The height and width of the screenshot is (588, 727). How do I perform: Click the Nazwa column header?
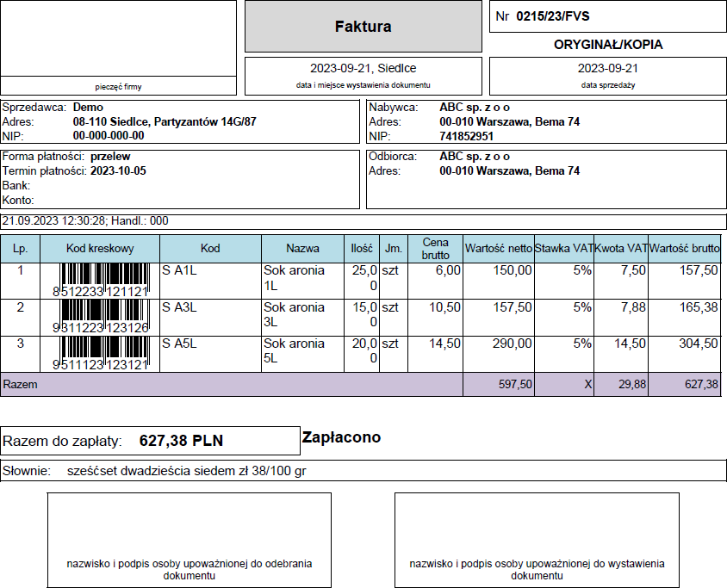click(x=302, y=249)
